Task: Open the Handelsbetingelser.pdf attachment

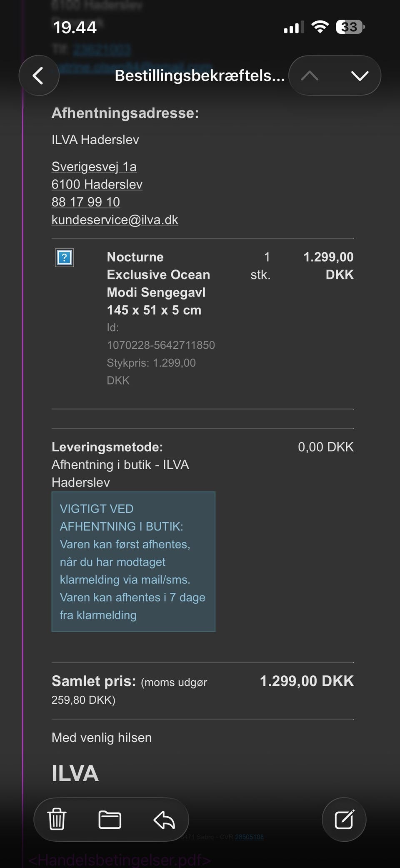Action: (x=120, y=860)
